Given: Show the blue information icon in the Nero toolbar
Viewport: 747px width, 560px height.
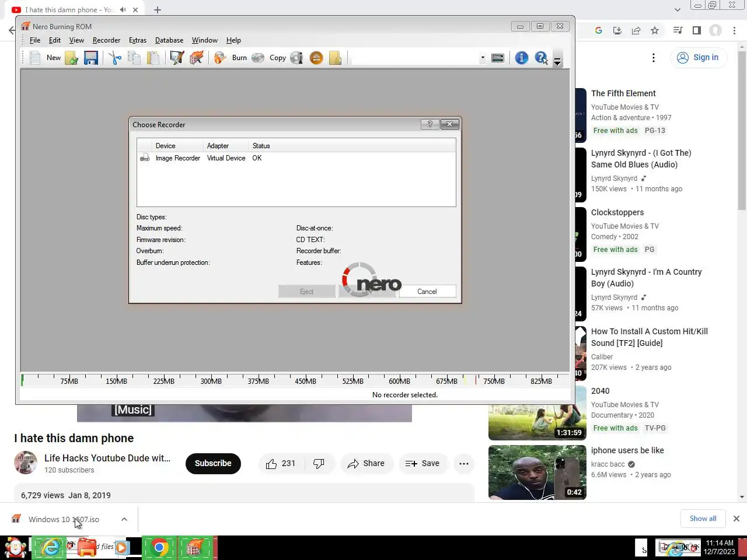Looking at the screenshot, I should (522, 58).
